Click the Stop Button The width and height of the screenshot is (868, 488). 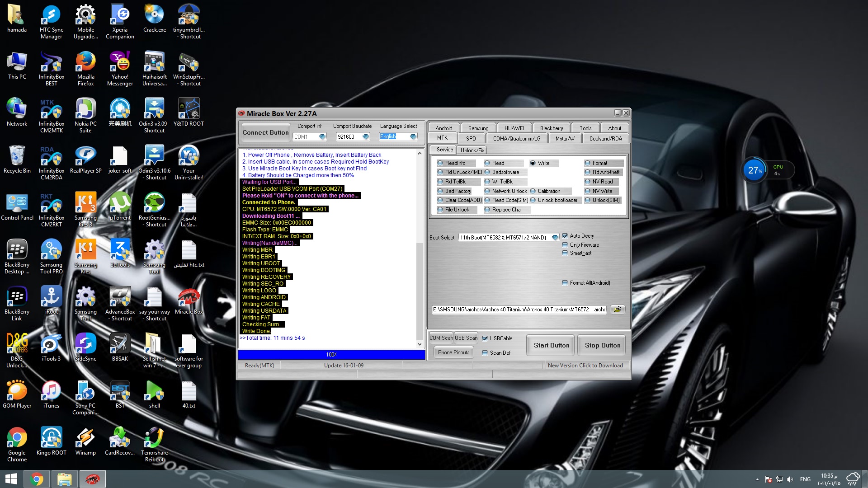[x=603, y=345]
